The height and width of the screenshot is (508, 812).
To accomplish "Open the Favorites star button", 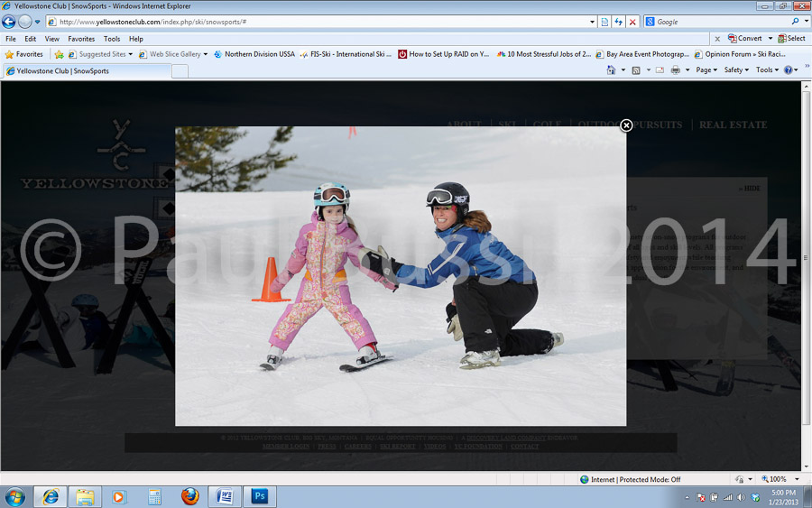I will 23,54.
